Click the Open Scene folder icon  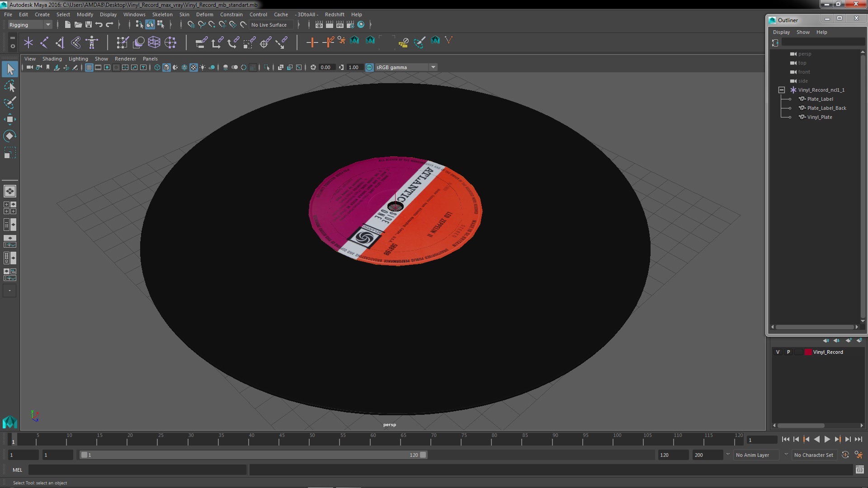(x=78, y=24)
